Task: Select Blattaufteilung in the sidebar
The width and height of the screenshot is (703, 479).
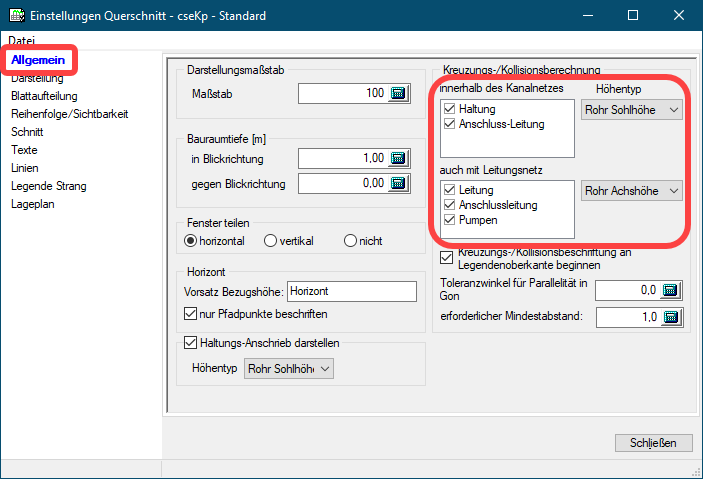Action: (45, 96)
